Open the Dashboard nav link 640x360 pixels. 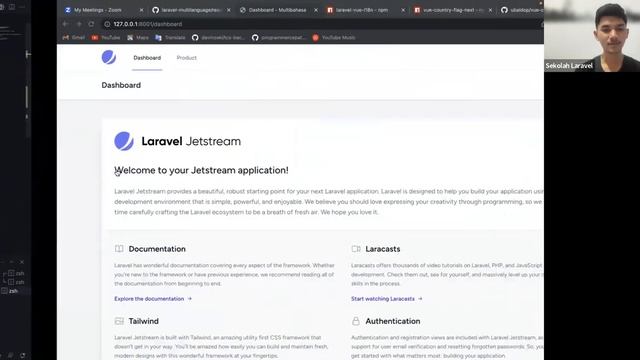click(x=147, y=58)
